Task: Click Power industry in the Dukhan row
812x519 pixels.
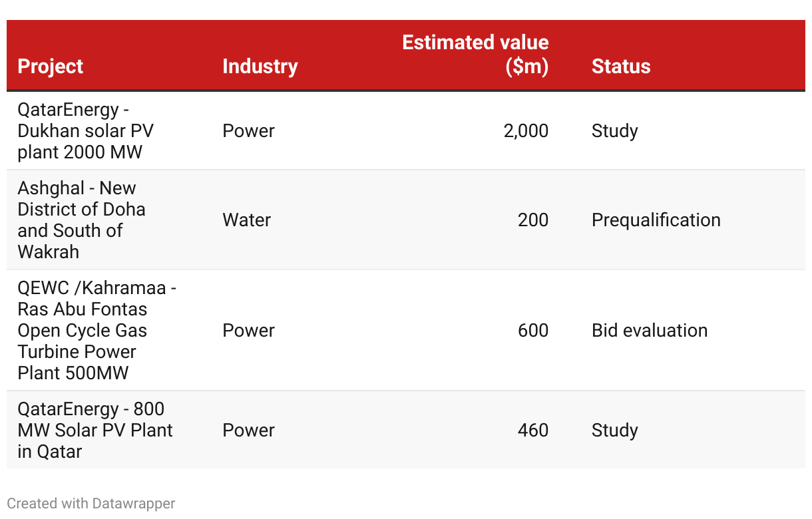Action: pyautogui.click(x=249, y=131)
